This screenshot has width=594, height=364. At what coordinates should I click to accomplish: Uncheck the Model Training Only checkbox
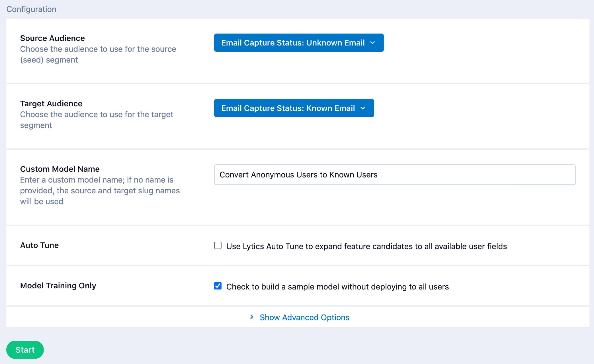218,286
